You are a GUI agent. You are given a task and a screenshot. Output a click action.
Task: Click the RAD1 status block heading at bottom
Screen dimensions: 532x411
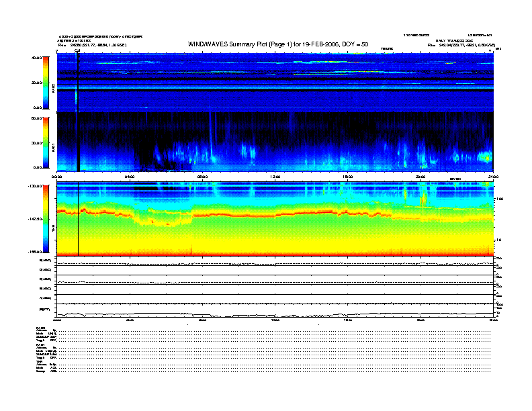(x=40, y=345)
